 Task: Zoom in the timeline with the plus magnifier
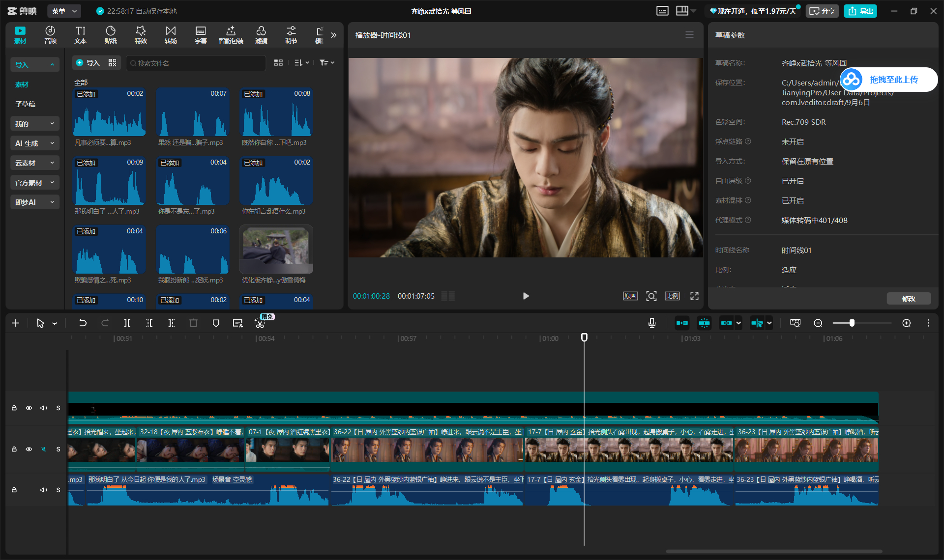(x=907, y=323)
